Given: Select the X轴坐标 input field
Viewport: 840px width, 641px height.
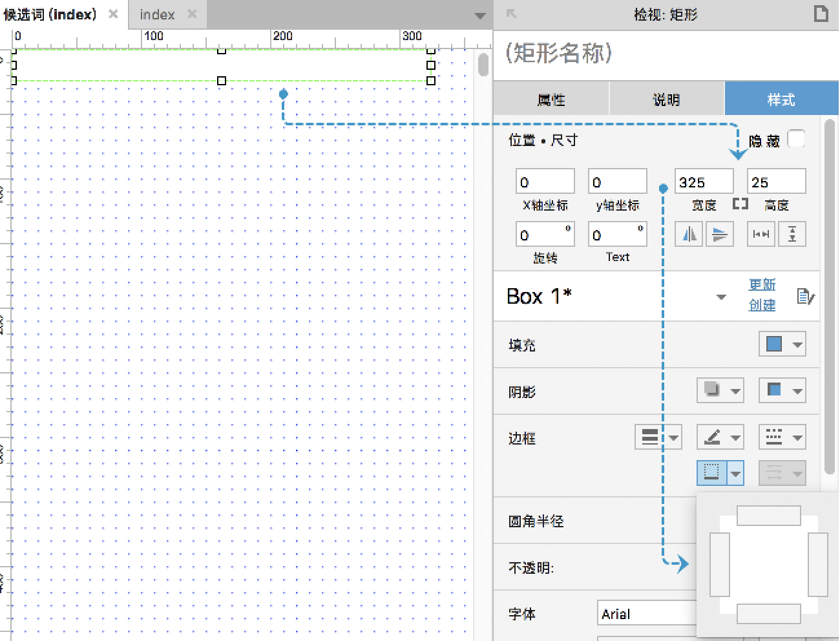Looking at the screenshot, I should [545, 182].
